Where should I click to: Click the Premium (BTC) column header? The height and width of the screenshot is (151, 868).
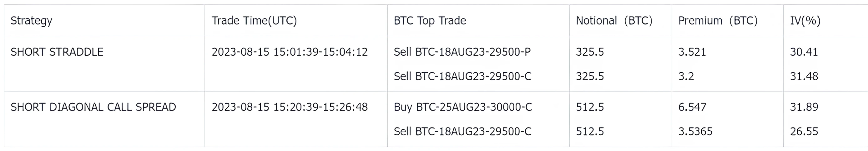[718, 21]
